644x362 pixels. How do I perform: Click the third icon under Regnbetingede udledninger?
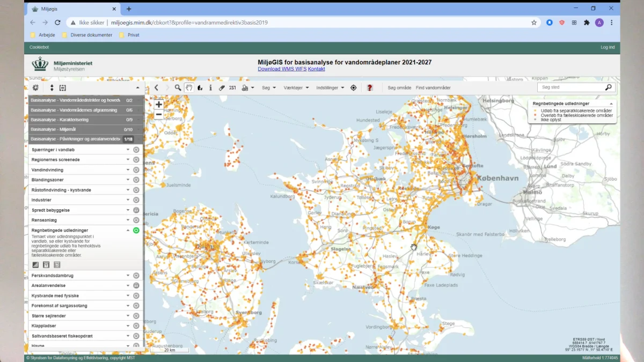57,264
